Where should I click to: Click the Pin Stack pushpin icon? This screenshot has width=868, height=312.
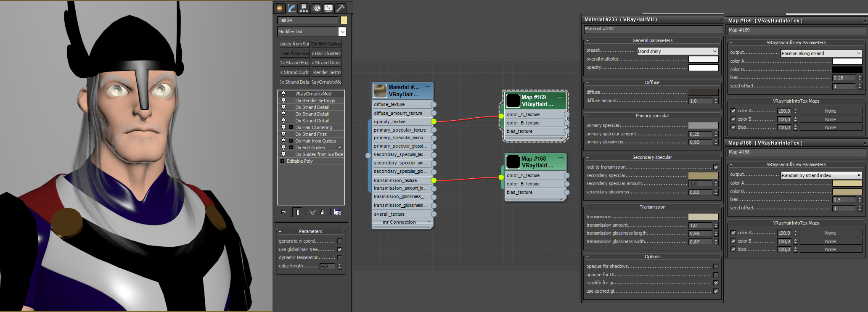click(282, 212)
